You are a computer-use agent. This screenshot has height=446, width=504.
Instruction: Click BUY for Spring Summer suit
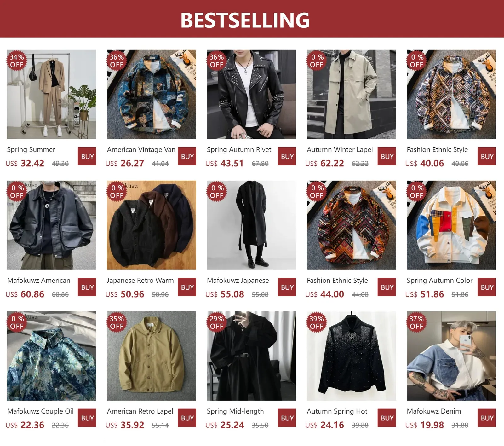87,156
